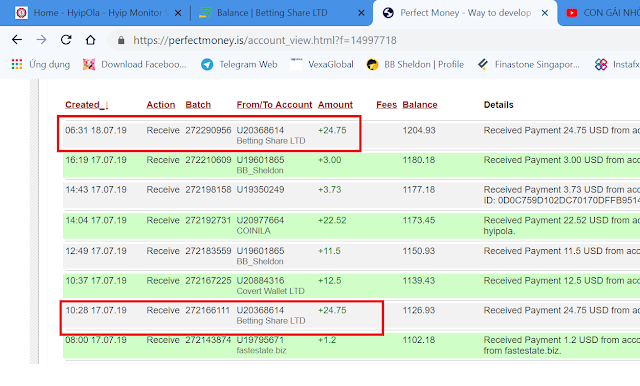Screen dimensions: 640x386
Task: Sort by the Created column header
Action: 87,105
